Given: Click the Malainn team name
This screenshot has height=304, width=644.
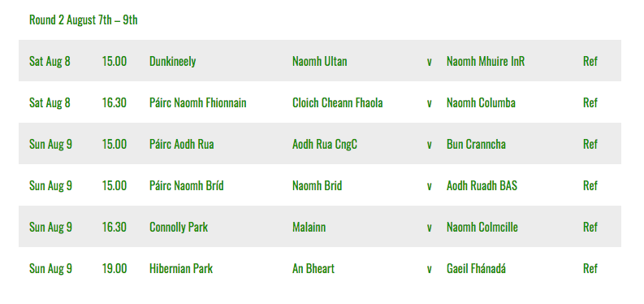Looking at the screenshot, I should tap(309, 227).
